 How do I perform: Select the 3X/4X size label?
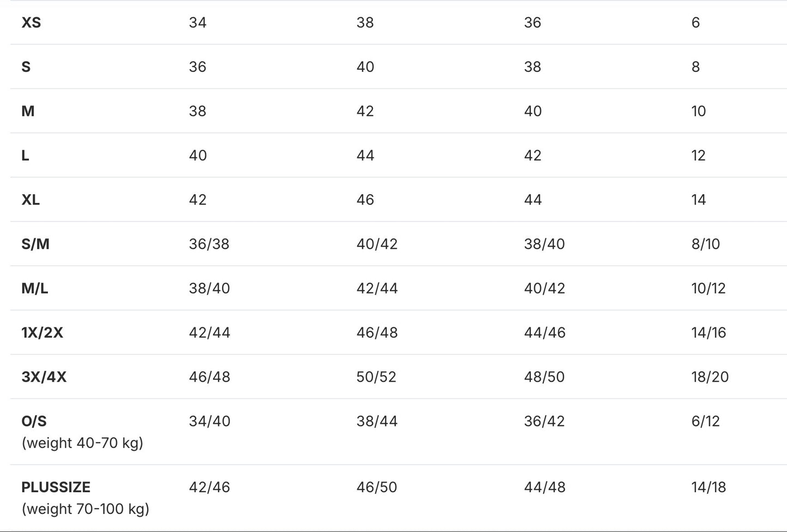coord(44,377)
